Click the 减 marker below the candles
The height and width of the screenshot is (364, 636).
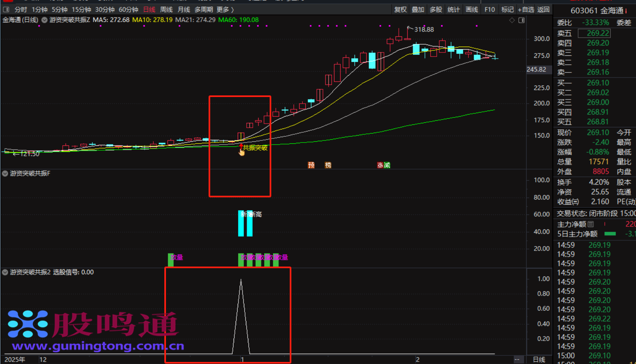(x=387, y=165)
